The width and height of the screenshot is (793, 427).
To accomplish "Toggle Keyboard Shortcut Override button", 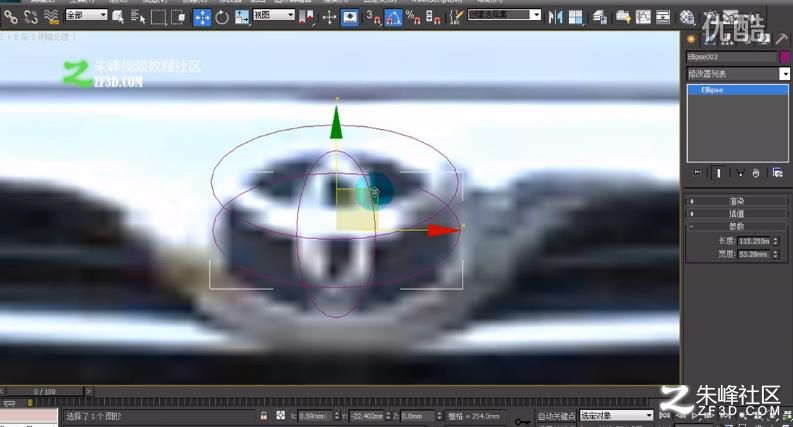I will [x=350, y=17].
